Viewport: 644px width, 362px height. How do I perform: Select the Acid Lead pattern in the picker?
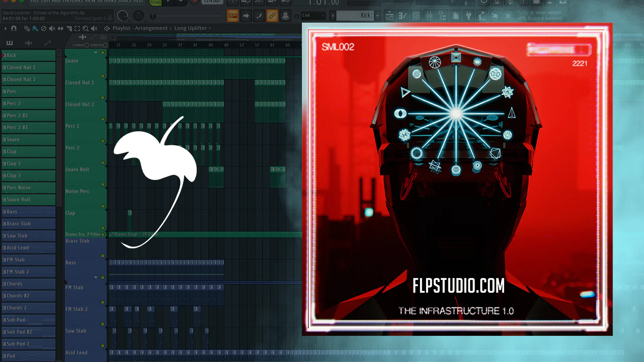point(28,247)
